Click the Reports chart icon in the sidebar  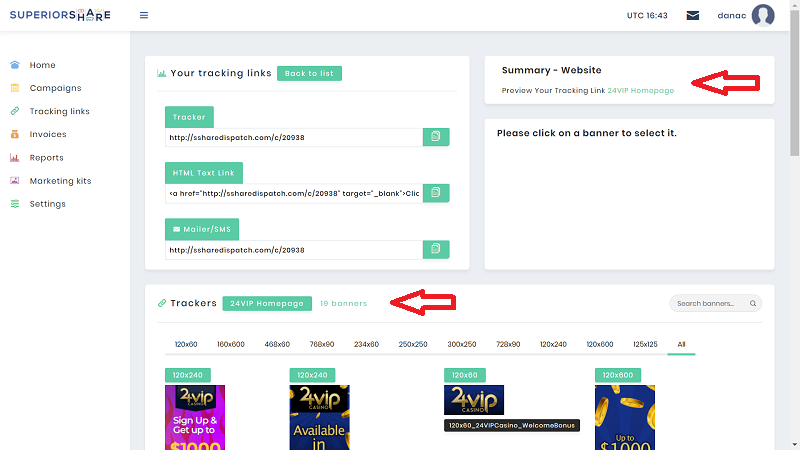click(15, 158)
